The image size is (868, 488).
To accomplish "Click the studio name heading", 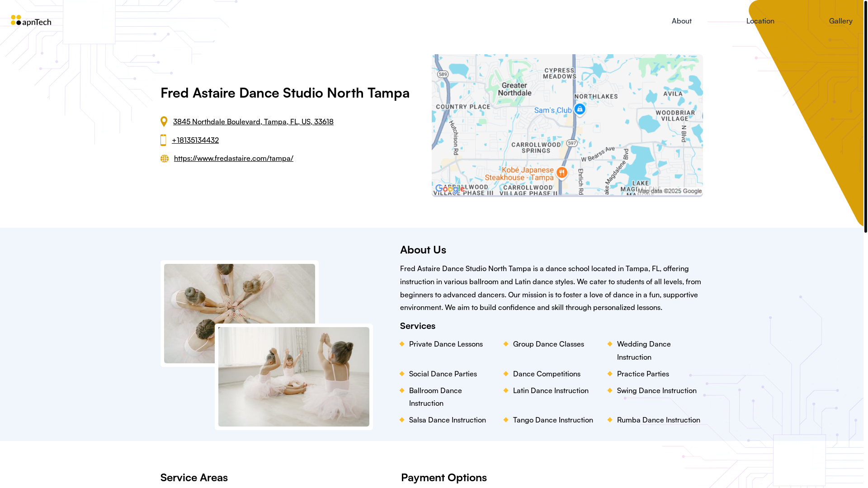I will pyautogui.click(x=285, y=93).
